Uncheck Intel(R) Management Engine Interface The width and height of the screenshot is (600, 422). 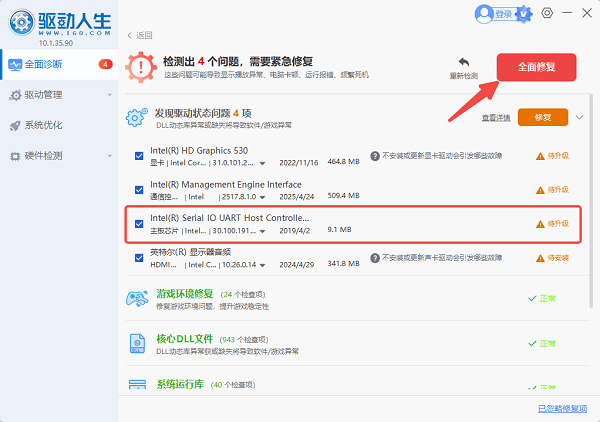point(139,190)
